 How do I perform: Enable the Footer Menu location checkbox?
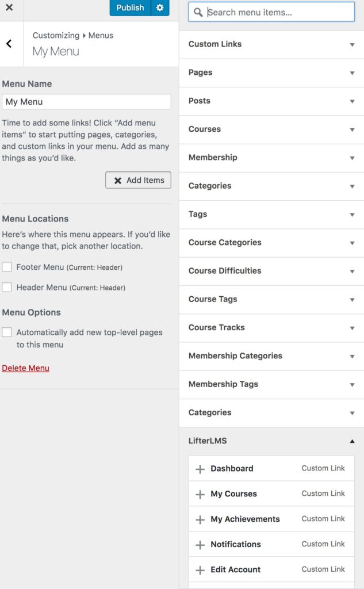[7, 267]
